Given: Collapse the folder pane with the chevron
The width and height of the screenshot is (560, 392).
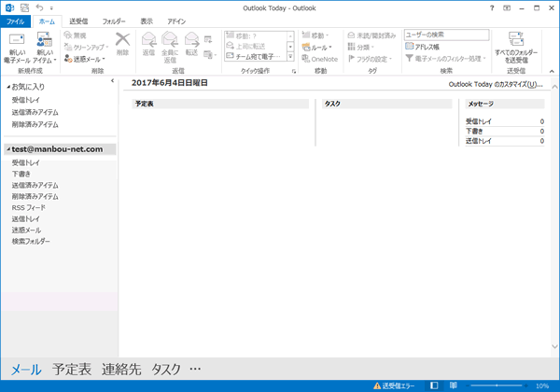Looking at the screenshot, I should (113, 80).
